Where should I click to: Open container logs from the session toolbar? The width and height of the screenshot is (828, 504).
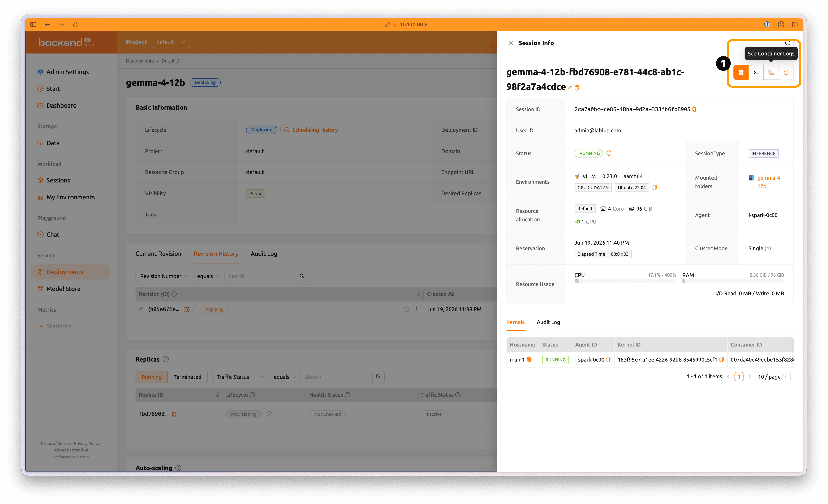coord(771,72)
